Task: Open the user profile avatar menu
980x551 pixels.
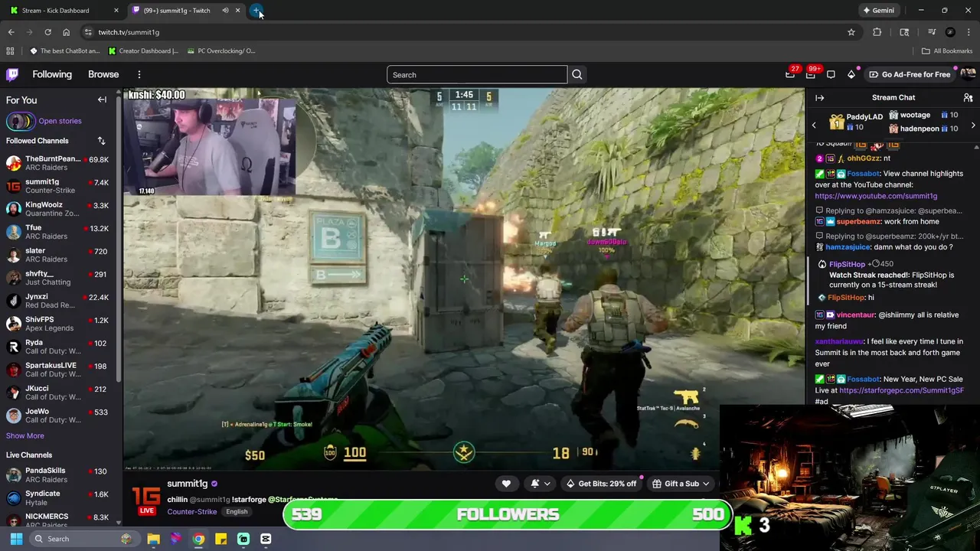Action: (968, 74)
